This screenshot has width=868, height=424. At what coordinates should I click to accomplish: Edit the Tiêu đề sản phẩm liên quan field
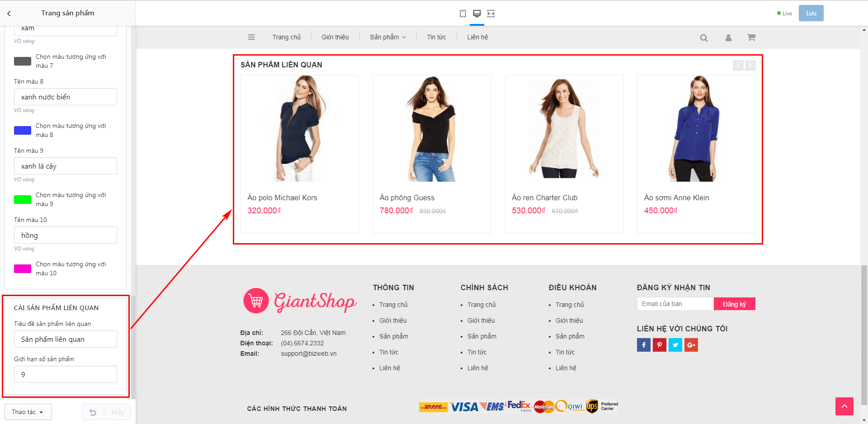coord(66,339)
